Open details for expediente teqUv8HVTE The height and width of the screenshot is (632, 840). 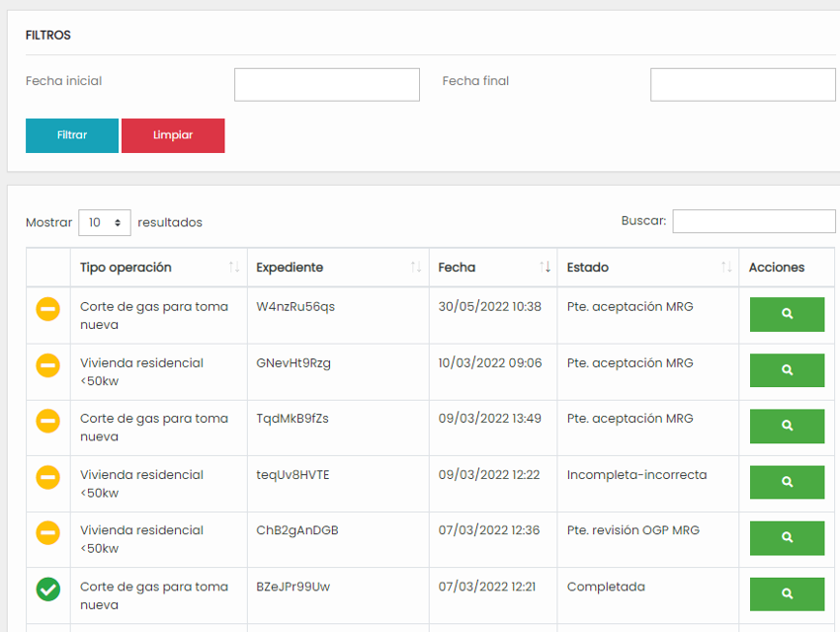coord(787,482)
